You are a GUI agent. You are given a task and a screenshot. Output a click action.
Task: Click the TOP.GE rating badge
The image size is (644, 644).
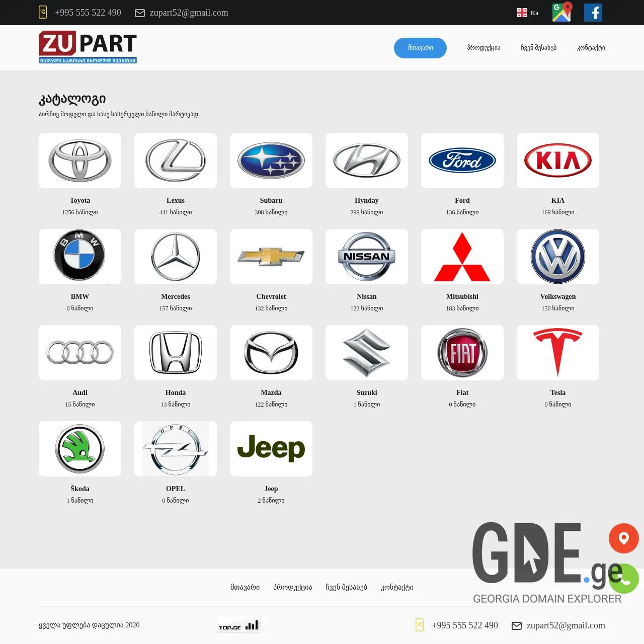[x=238, y=625]
